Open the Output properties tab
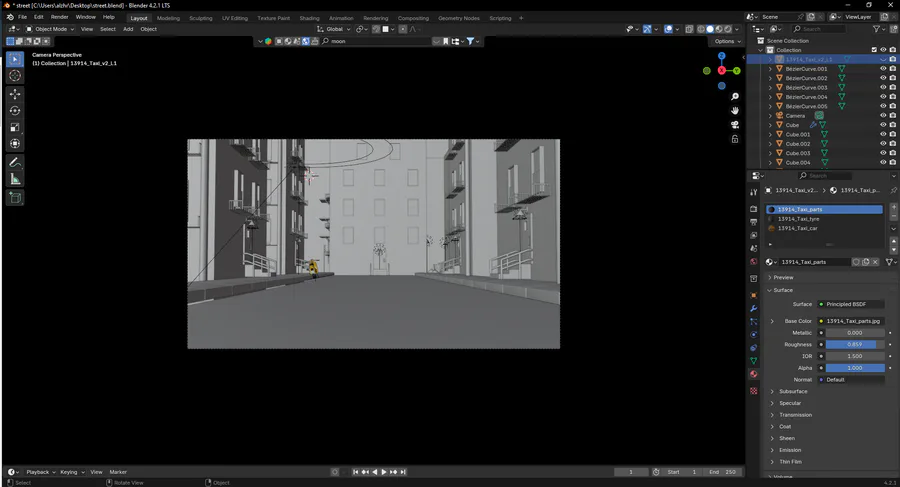The width and height of the screenshot is (900, 487). point(754,222)
